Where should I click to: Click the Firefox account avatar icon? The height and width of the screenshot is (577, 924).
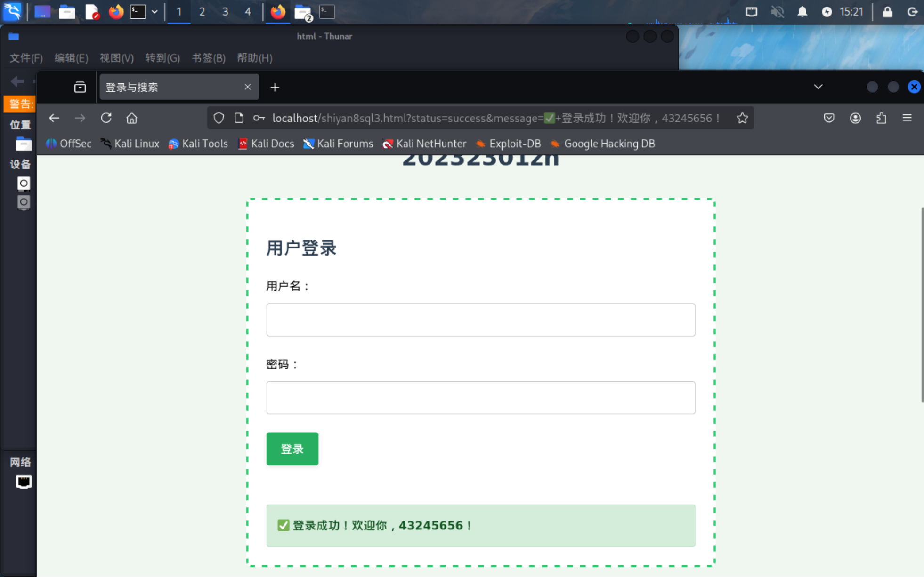coord(855,118)
